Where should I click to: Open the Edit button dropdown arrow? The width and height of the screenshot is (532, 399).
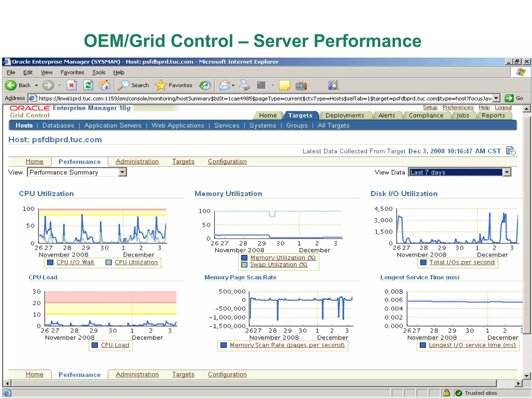tap(273, 85)
